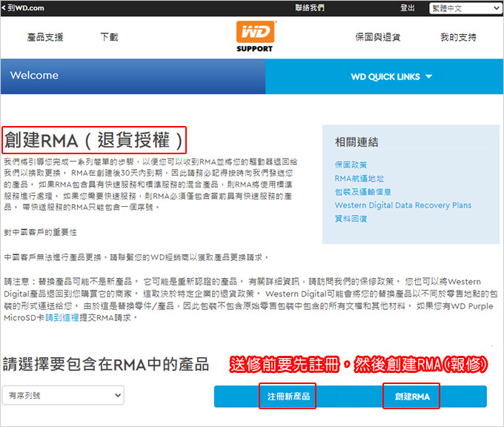Screen dimensions: 504x427
Task: Open 我的支持 menu
Action: click(x=458, y=37)
